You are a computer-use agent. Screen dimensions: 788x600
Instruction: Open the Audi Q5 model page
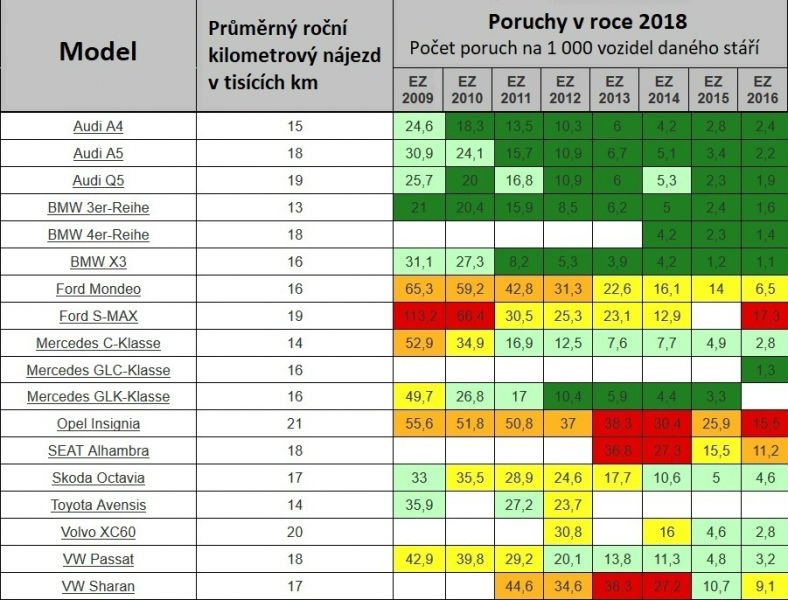[98, 181]
